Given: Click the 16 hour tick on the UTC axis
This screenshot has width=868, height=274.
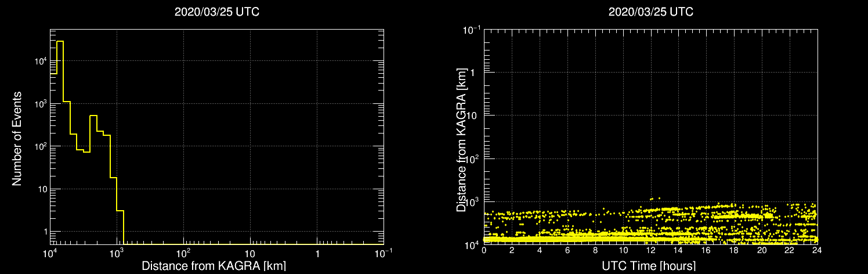Looking at the screenshot, I should click(706, 251).
